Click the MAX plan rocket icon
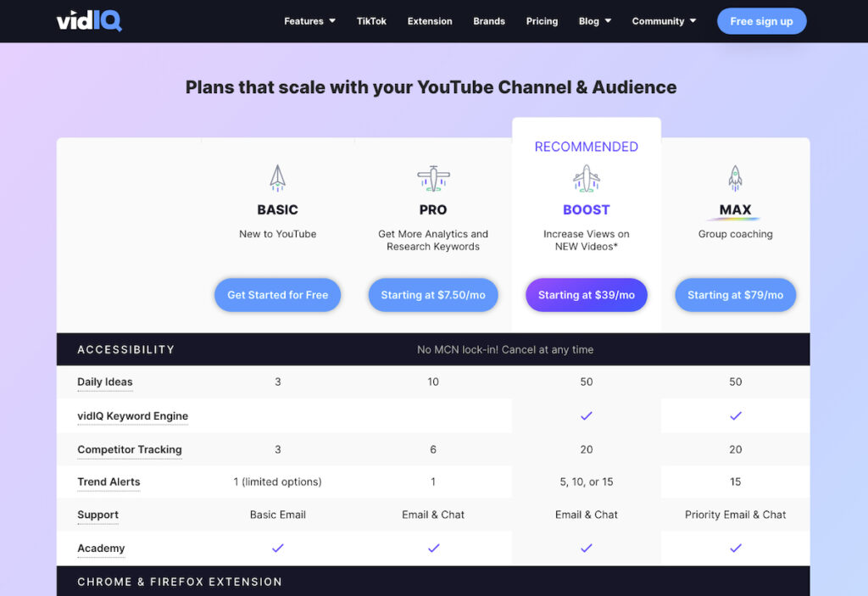The image size is (868, 596). point(735,178)
